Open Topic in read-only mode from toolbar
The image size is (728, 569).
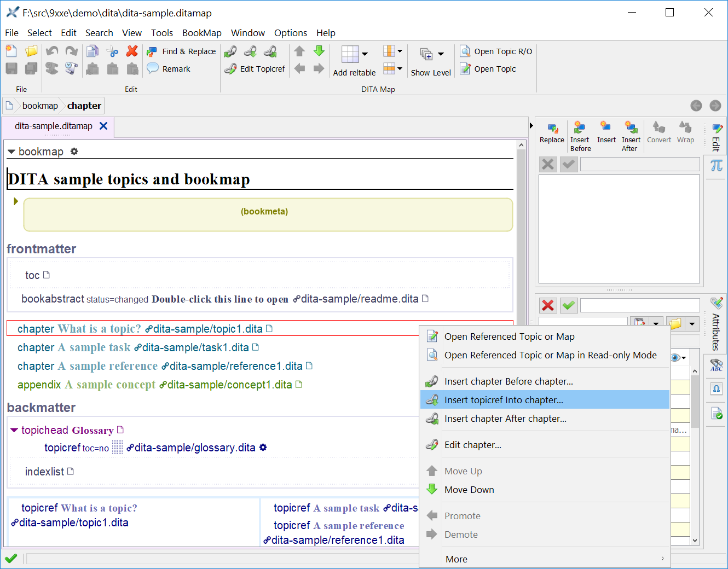click(x=495, y=51)
